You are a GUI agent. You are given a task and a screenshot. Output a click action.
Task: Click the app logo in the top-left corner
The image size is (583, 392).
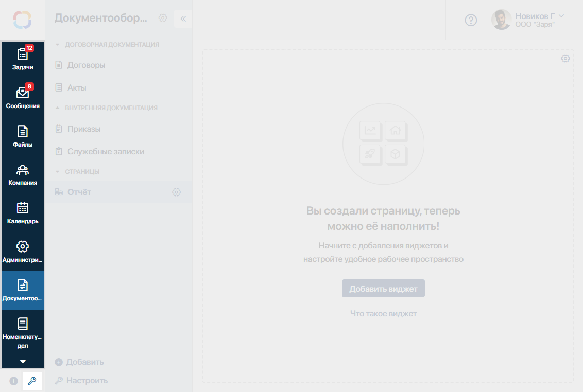pyautogui.click(x=22, y=20)
